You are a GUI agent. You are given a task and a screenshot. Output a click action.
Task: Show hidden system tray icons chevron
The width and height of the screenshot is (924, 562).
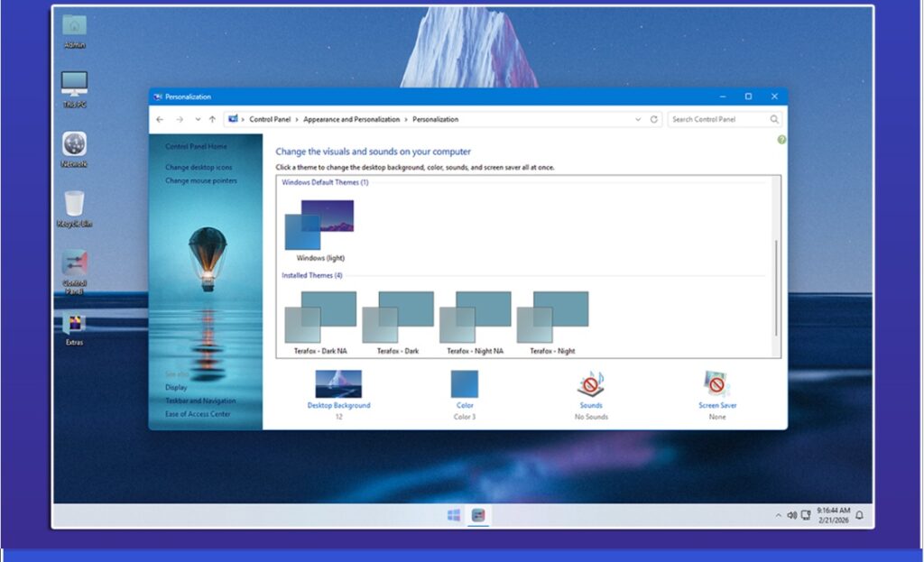click(778, 515)
